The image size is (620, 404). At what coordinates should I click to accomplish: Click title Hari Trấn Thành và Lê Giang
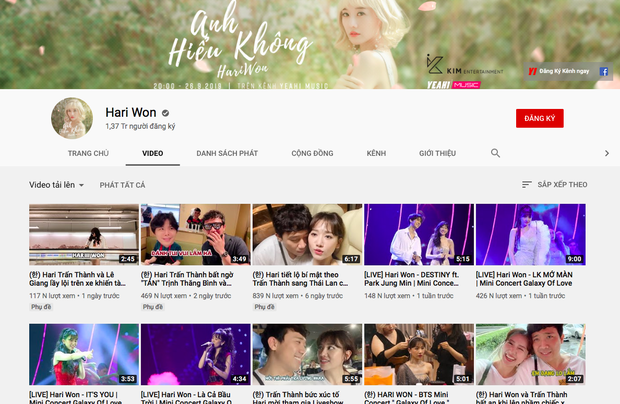(78, 279)
